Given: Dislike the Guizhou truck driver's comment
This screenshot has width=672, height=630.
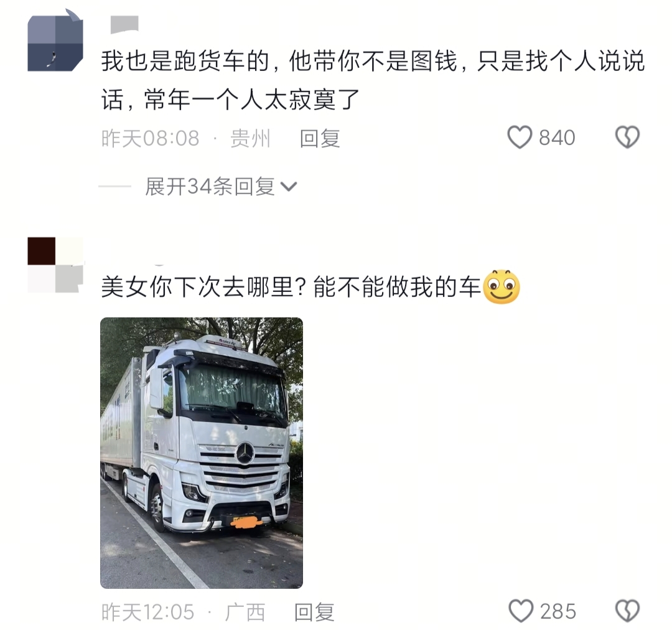Looking at the screenshot, I should [627, 137].
